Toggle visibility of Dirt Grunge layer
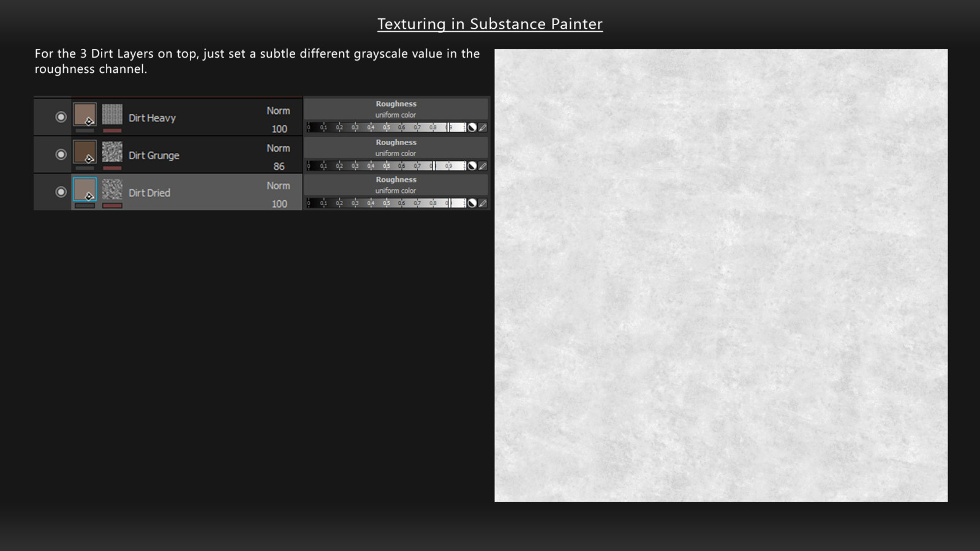This screenshot has width=980, height=551. pyautogui.click(x=61, y=154)
